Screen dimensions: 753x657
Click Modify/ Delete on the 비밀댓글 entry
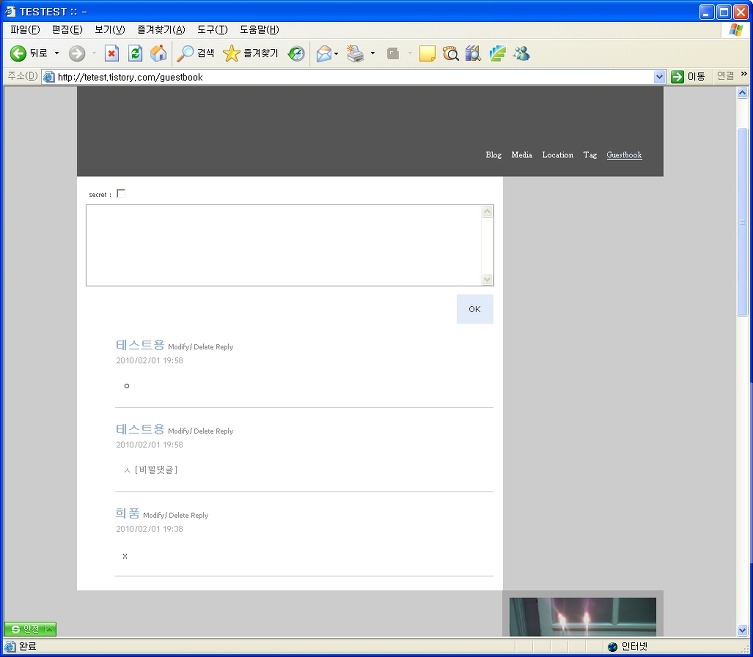pos(191,431)
